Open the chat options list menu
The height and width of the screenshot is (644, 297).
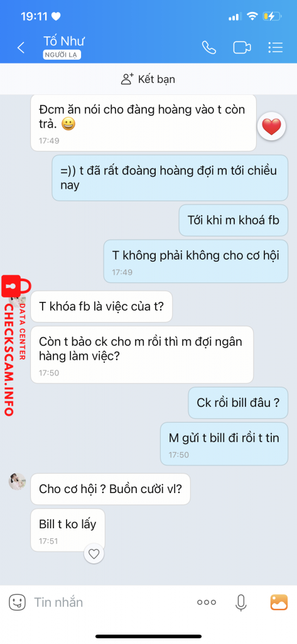coord(275,48)
